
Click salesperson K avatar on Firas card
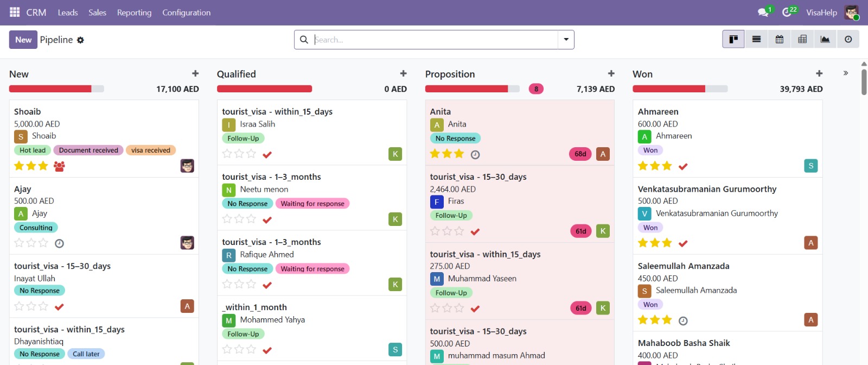click(603, 231)
